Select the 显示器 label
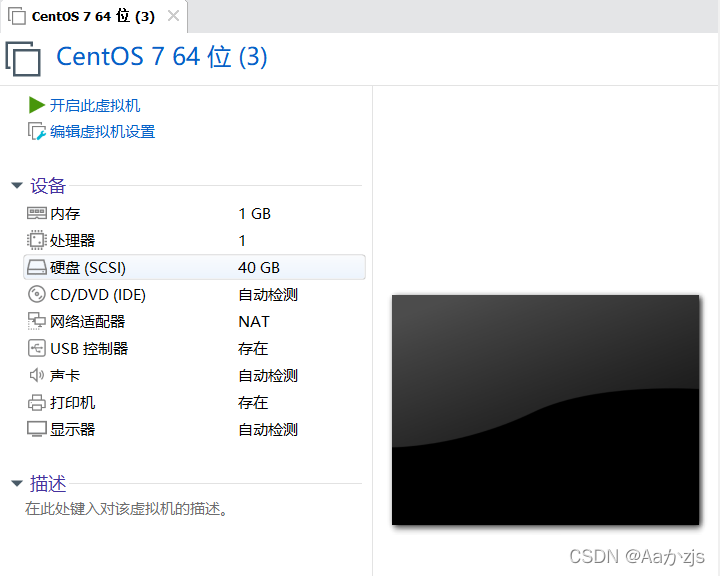This screenshot has width=720, height=576. coord(73,429)
